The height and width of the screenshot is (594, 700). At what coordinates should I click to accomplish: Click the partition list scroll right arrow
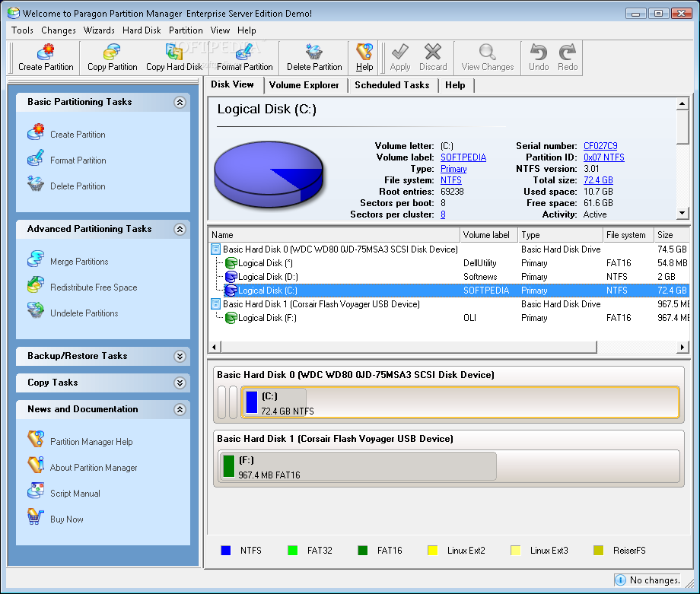tap(682, 347)
